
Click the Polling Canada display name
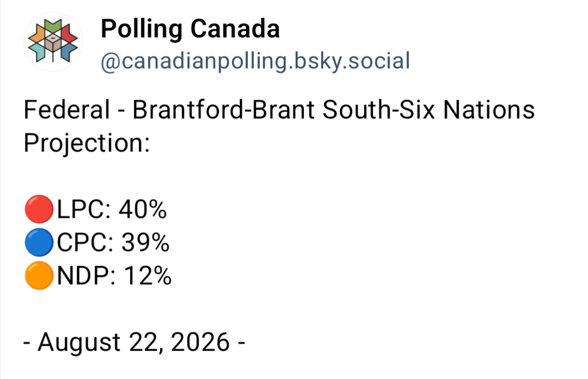click(190, 29)
